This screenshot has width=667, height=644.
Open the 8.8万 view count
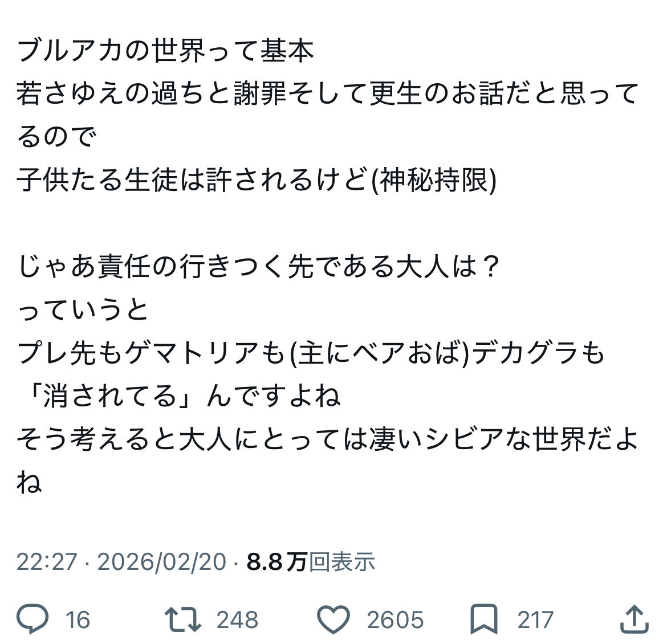coord(277,562)
